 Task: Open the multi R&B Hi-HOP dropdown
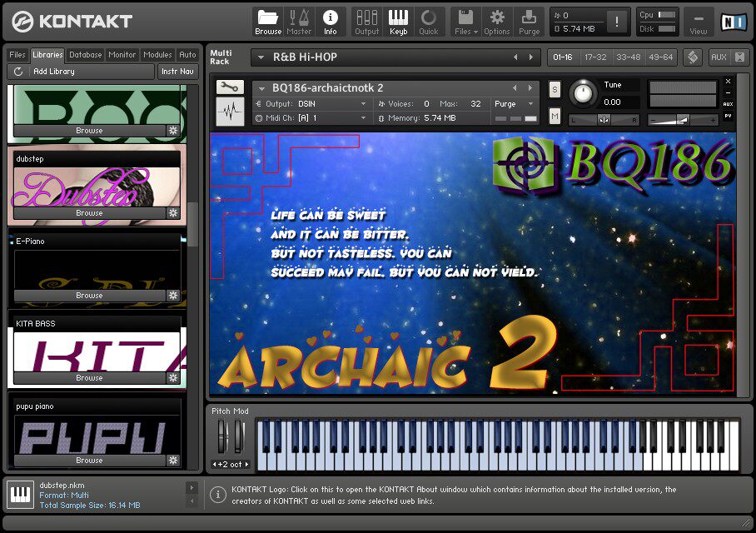[261, 57]
